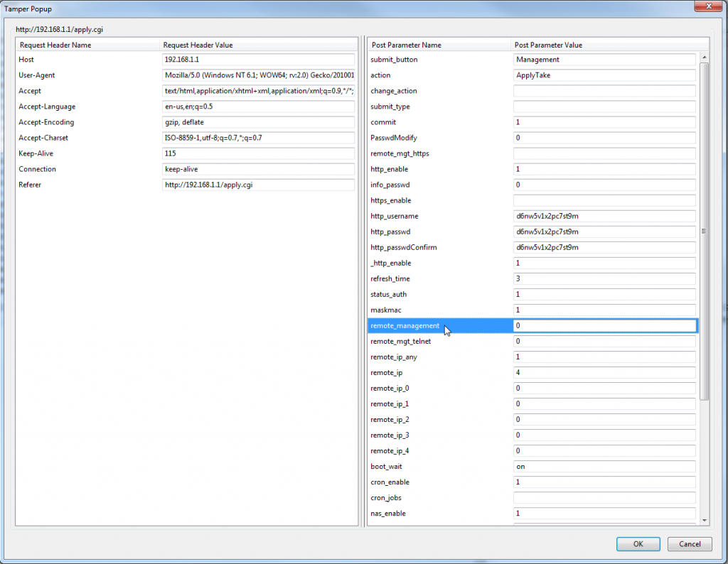Screen dimensions: 728x564
Task: Select the remote_mgt_telnet value field
Action: click(604, 341)
